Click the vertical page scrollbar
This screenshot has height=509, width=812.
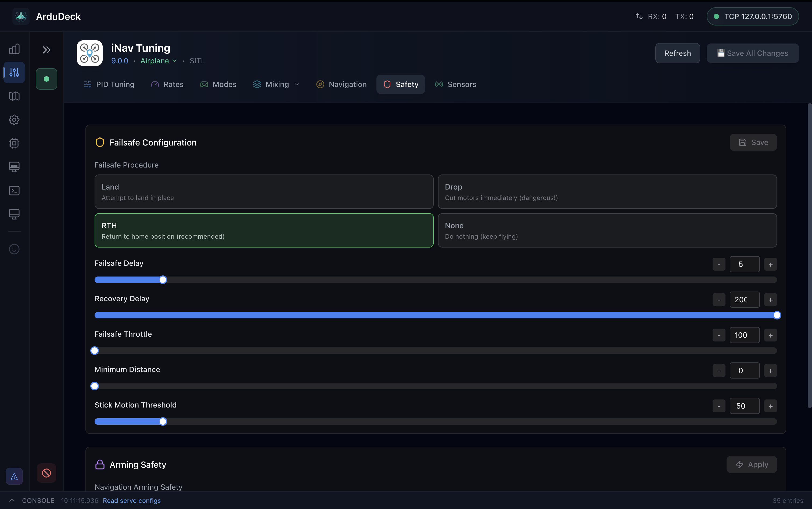point(809,256)
